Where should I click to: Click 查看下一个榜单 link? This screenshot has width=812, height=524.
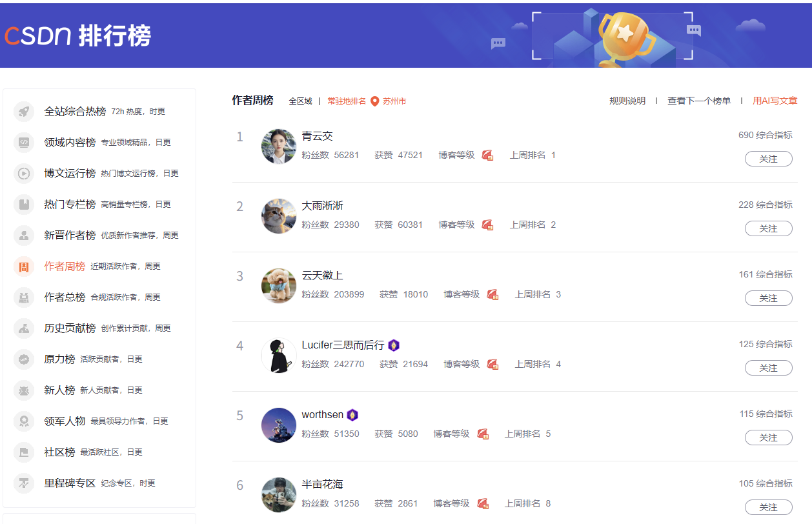[x=699, y=101]
